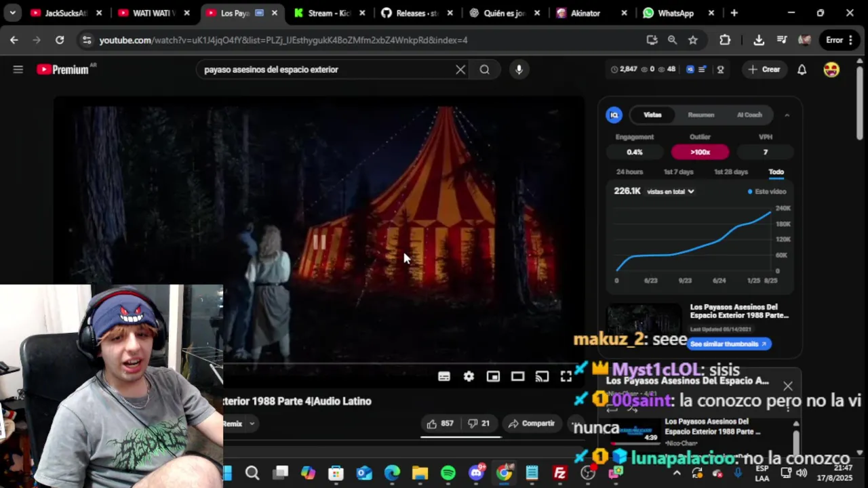The width and height of the screenshot is (868, 488).
Task: Select the Todo time range
Action: click(x=776, y=172)
